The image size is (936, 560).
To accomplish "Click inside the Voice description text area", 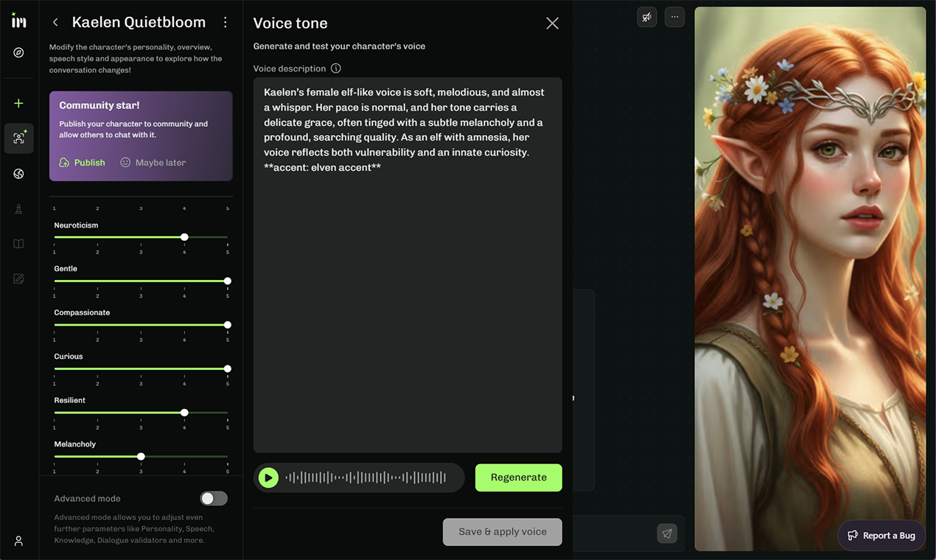I will click(x=408, y=265).
